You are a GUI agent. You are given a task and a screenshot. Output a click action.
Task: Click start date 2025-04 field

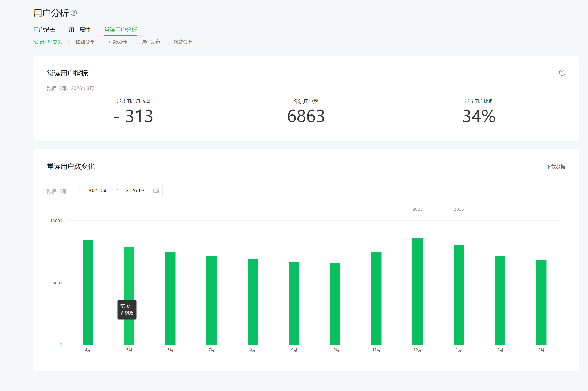[97, 191]
